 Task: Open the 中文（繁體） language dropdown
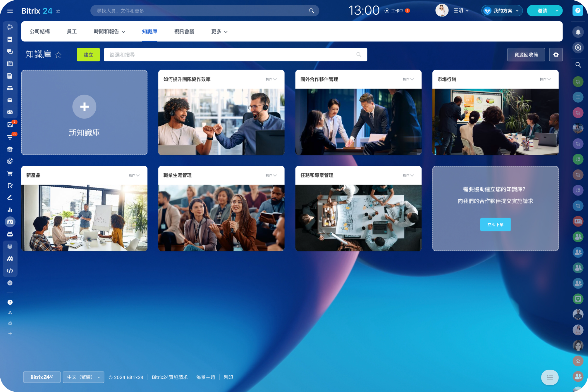(83, 377)
